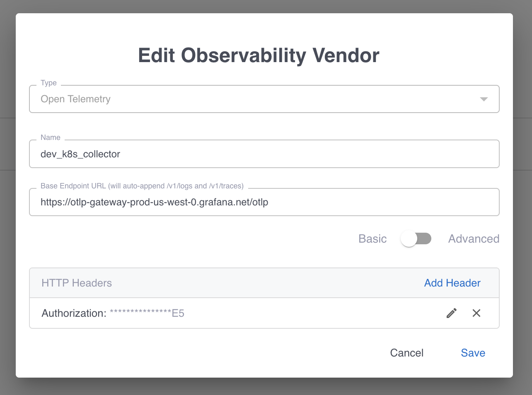The image size is (532, 395).
Task: Click the Advanced label next to the toggle
Action: coord(473,238)
